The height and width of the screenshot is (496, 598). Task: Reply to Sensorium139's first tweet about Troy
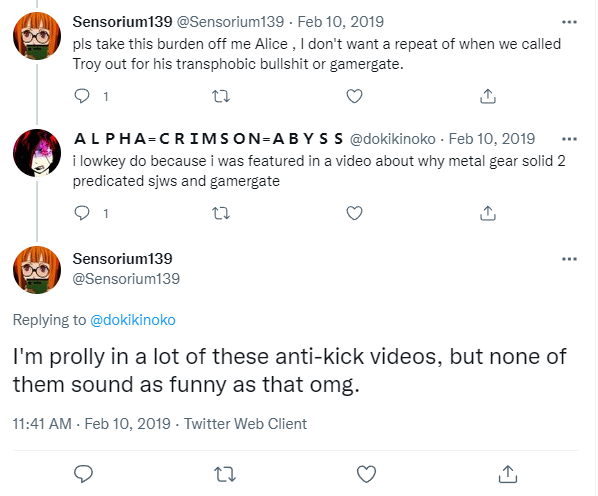(82, 96)
